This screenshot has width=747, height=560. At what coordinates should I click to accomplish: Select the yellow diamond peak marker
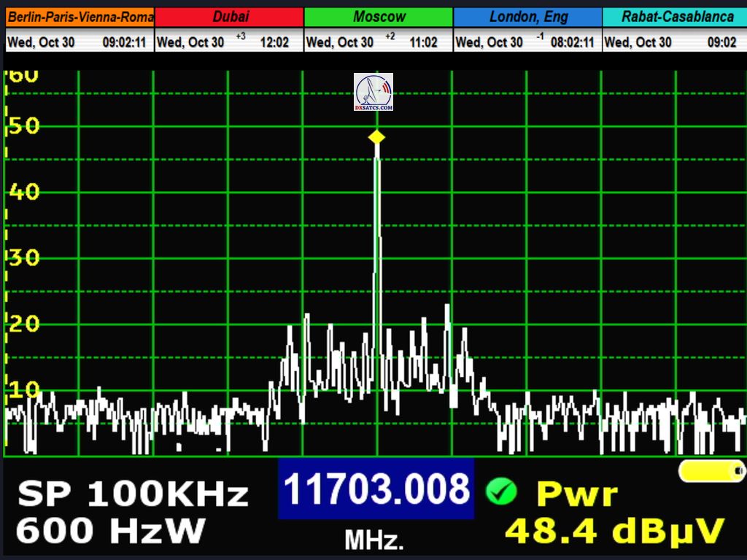[376, 137]
